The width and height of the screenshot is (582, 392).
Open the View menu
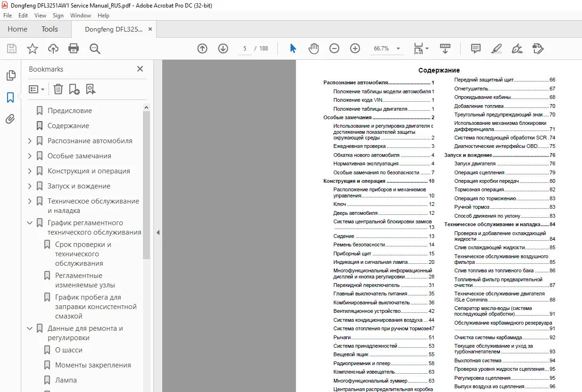point(41,16)
